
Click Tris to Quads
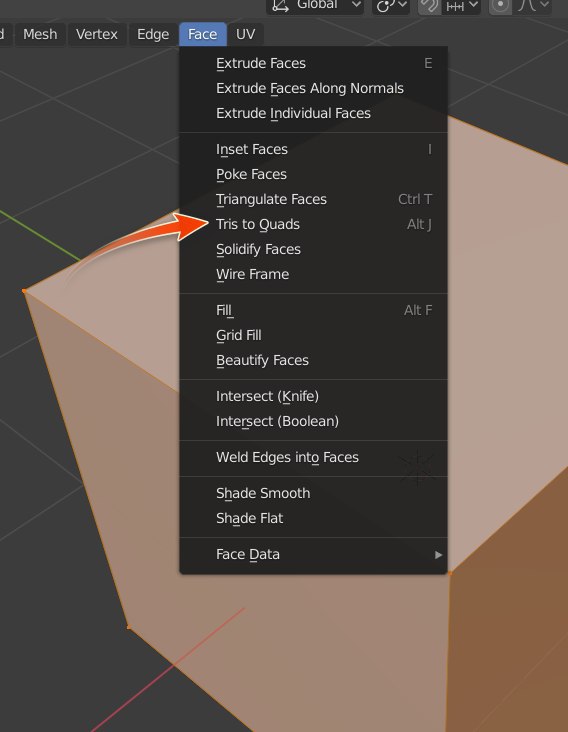tap(313, 225)
